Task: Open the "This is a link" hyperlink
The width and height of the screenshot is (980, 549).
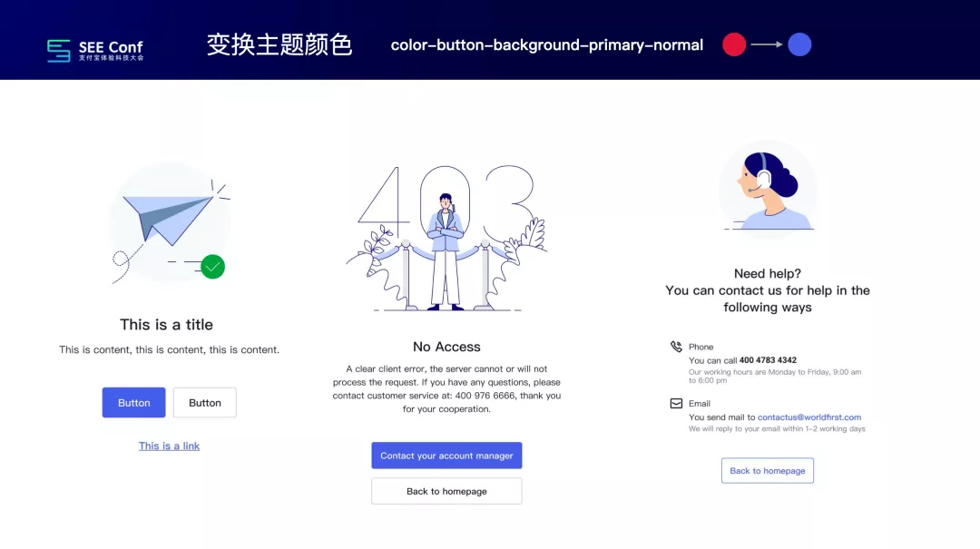Action: coord(169,446)
